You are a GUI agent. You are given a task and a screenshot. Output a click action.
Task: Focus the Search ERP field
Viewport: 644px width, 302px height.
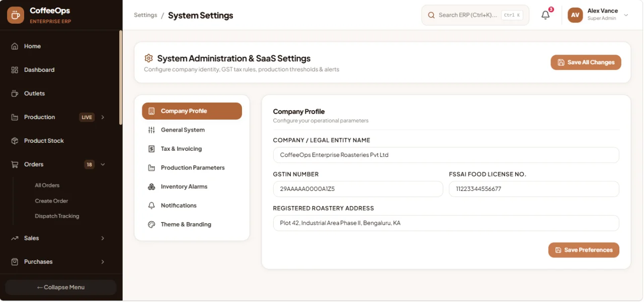475,15
